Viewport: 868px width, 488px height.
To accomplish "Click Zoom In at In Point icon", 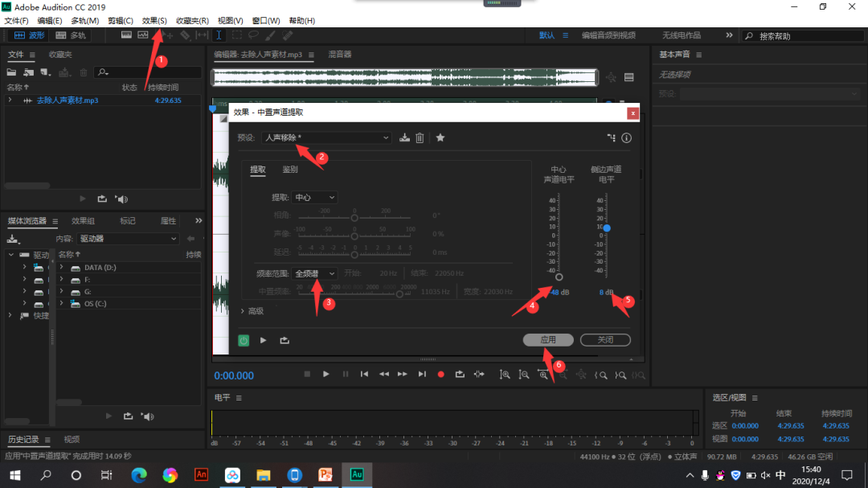I will (x=601, y=375).
